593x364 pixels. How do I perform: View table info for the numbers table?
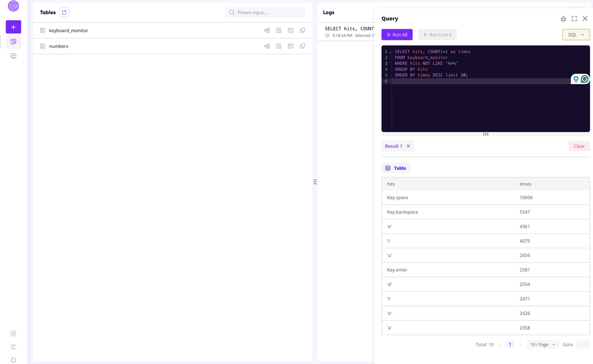[x=278, y=46]
